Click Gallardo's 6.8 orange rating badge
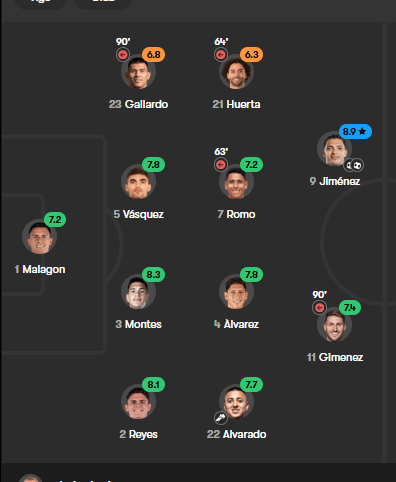This screenshot has width=396, height=482. [x=153, y=54]
